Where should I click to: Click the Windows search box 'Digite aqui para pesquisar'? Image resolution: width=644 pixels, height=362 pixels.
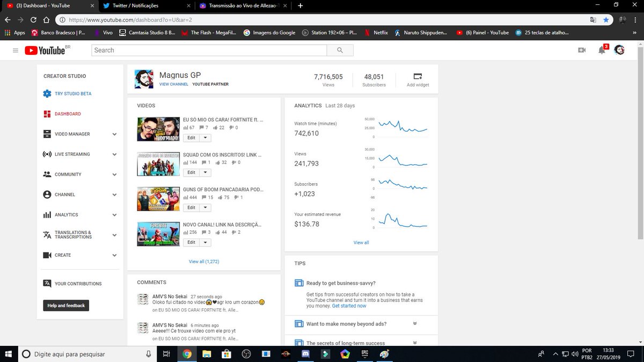tap(87, 354)
